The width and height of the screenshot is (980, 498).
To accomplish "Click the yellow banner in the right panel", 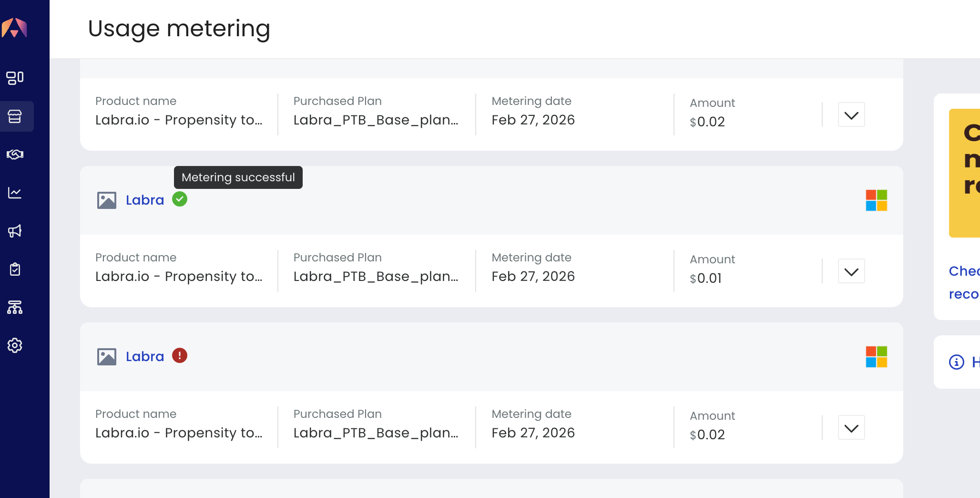I will point(964,173).
